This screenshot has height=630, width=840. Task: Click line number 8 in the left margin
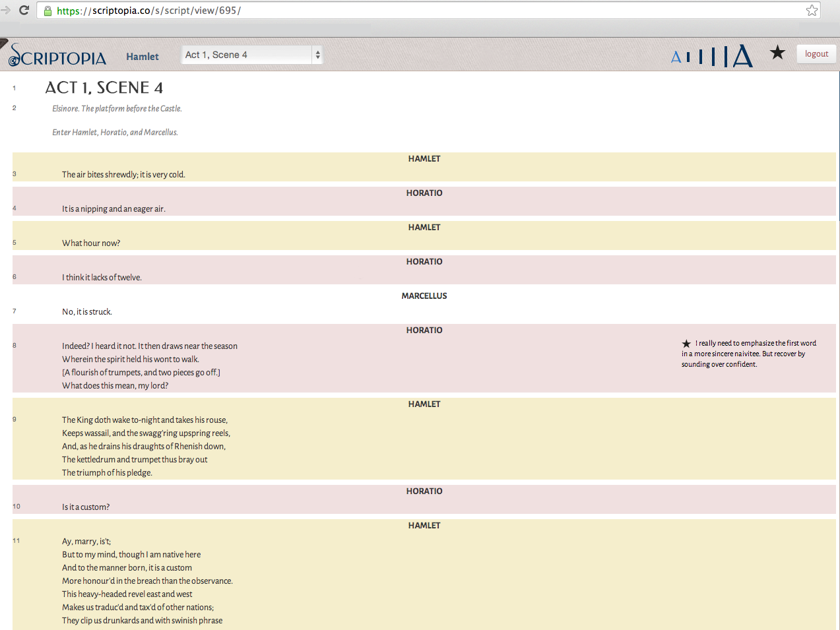pos(15,346)
